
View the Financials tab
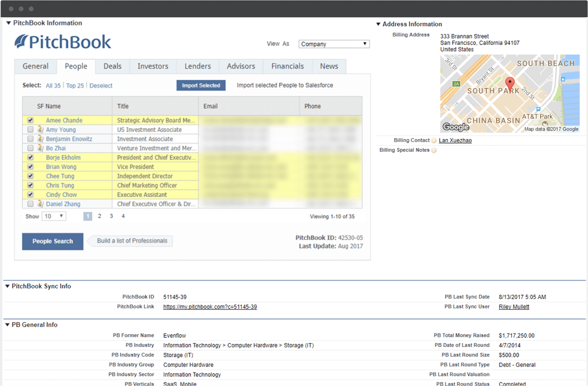[x=288, y=66]
